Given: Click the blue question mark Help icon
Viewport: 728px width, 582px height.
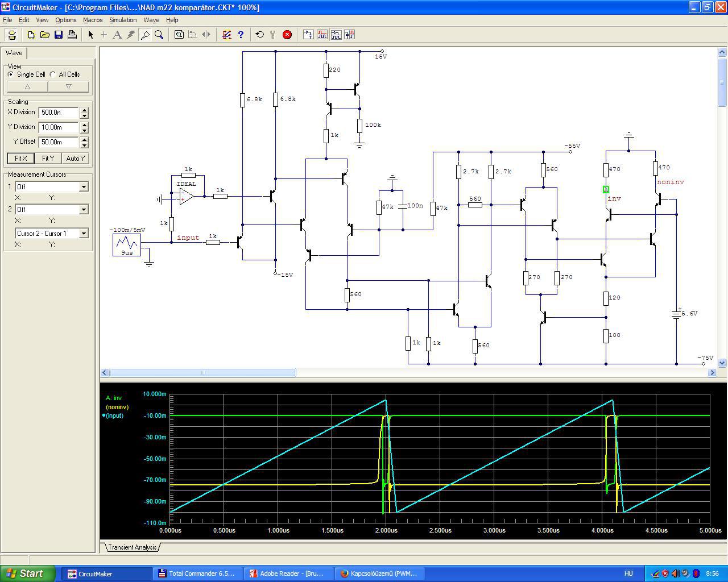Looking at the screenshot, I should (x=241, y=35).
